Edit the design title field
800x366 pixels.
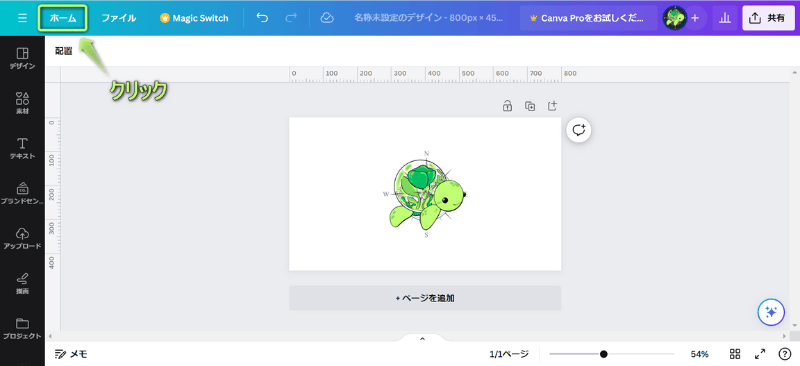pos(429,18)
